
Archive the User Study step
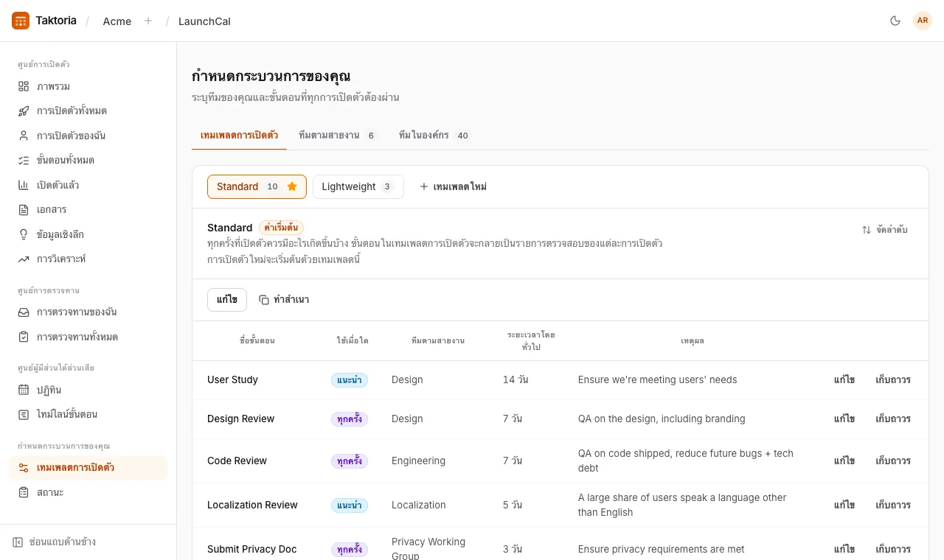pyautogui.click(x=893, y=380)
